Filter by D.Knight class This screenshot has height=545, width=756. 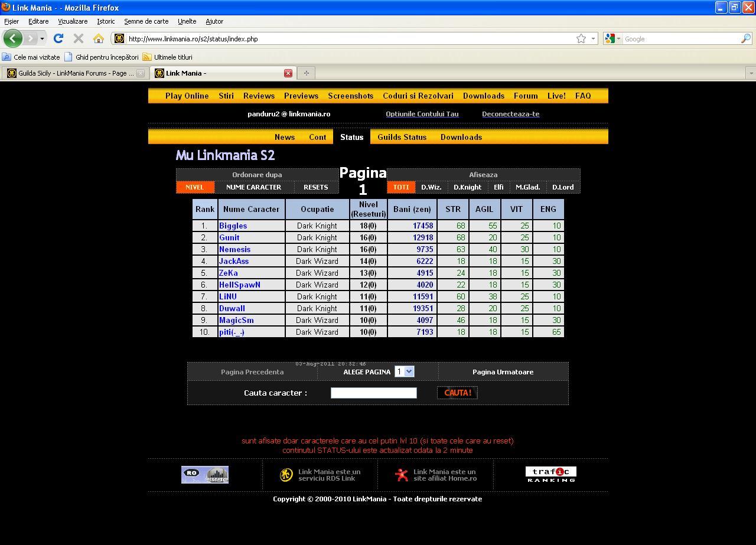coord(467,187)
